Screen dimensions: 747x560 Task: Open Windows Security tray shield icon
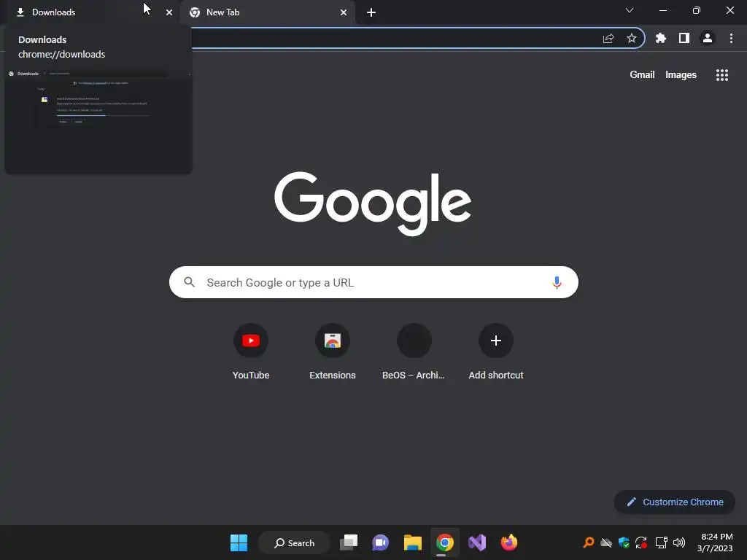(624, 542)
